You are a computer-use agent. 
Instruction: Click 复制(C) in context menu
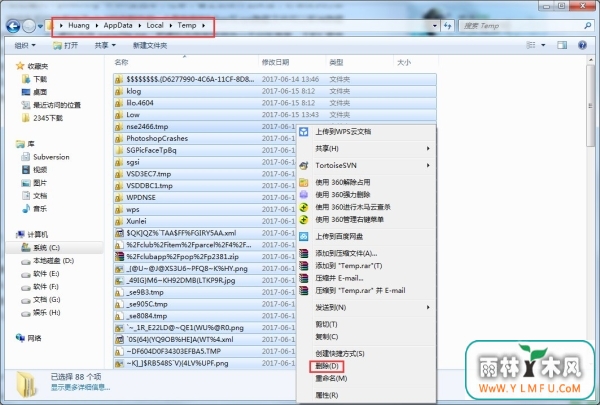[367, 337]
